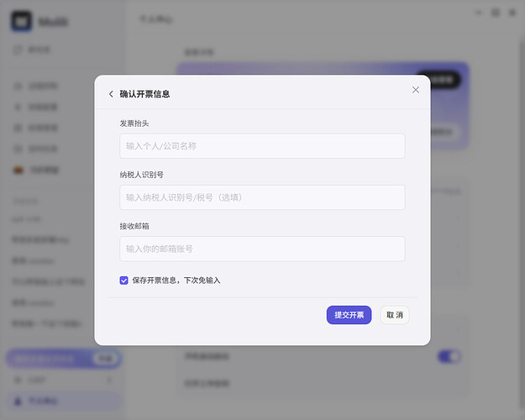This screenshot has width=525, height=420.
Task: Cancel the dialog with 取消 button
Action: [395, 315]
